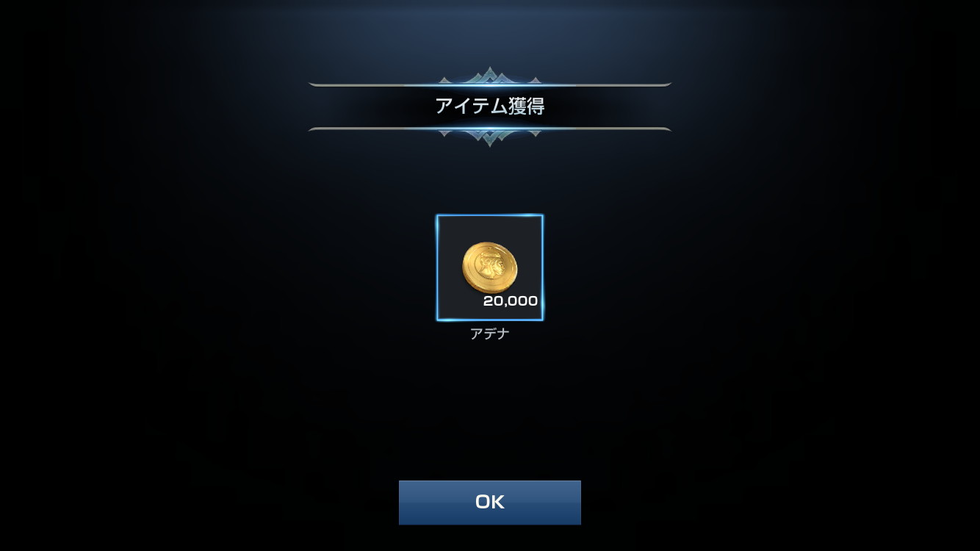
Task: Select the 20,000 quantity label
Action: pos(511,300)
